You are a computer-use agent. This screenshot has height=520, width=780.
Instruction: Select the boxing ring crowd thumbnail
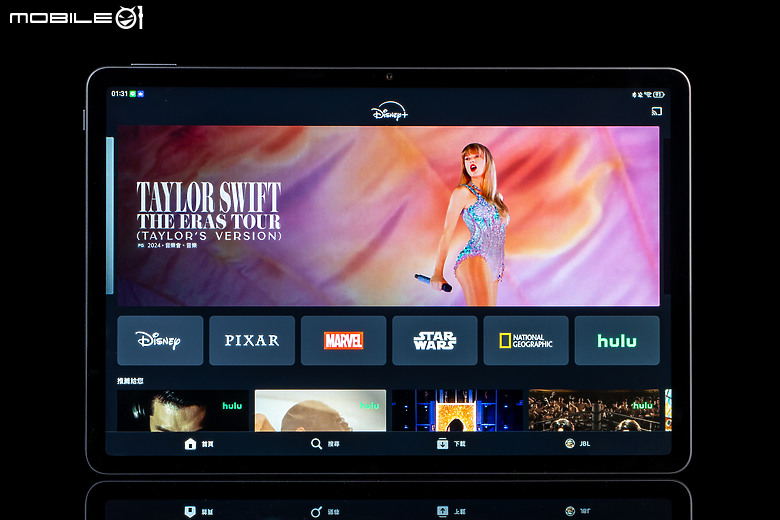[x=594, y=410]
